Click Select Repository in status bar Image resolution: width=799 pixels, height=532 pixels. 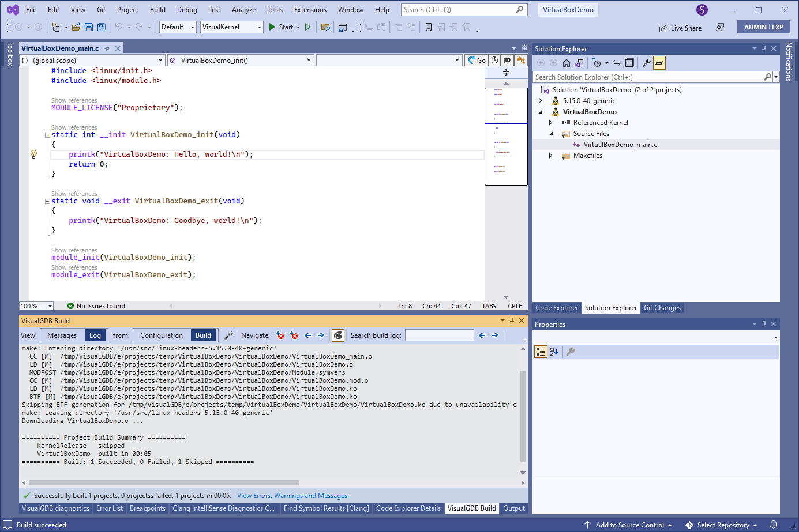(x=721, y=525)
